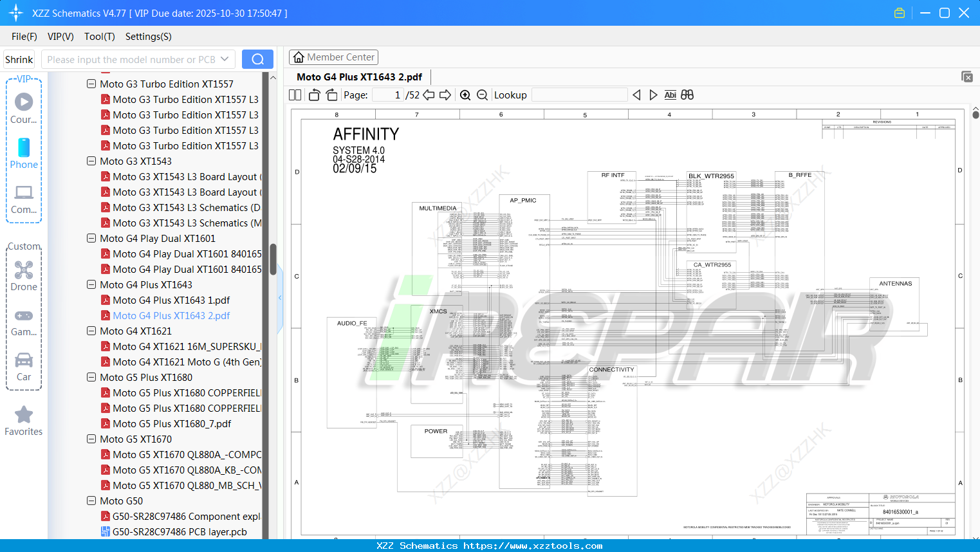The height and width of the screenshot is (552, 980).
Task: Open Moto G4 Plus XT1643 1.pdf
Action: [171, 300]
